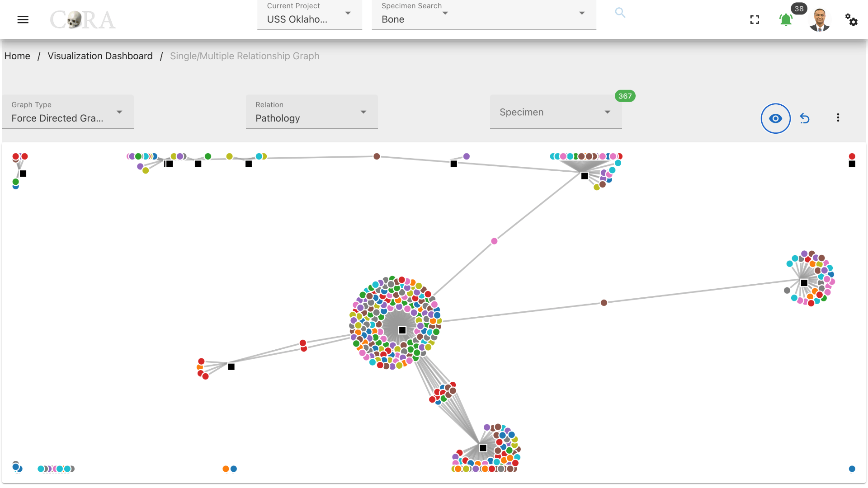Click the specimen search magnifier icon

pos(620,13)
